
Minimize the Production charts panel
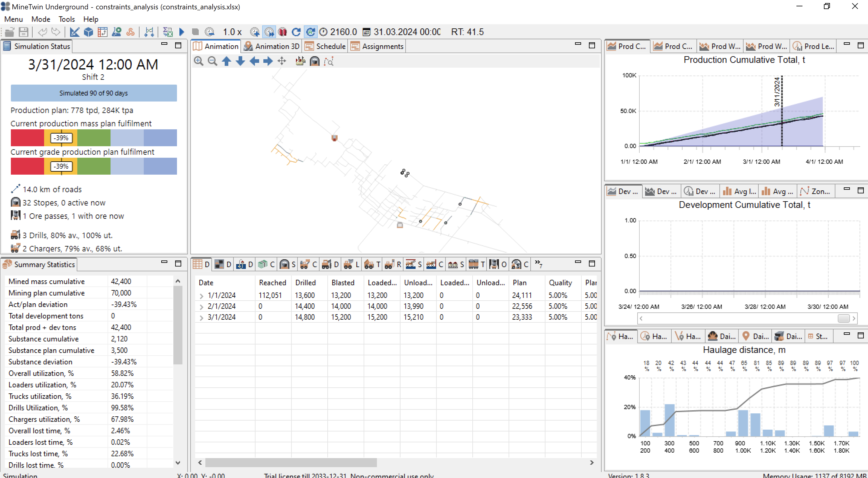coord(847,44)
